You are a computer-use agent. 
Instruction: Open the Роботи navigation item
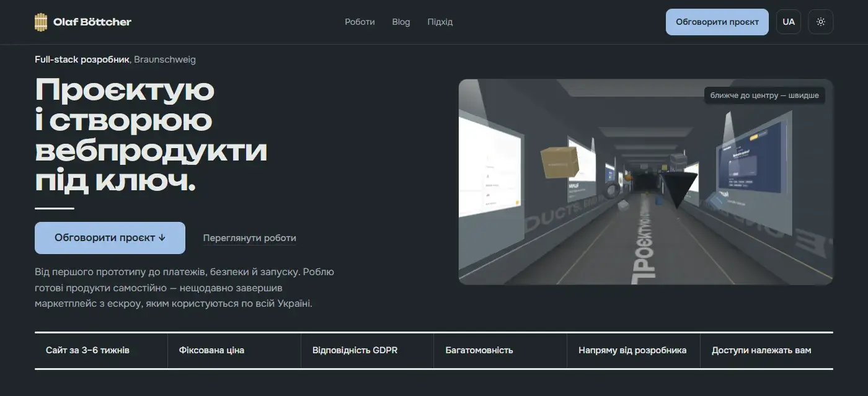pyautogui.click(x=360, y=22)
